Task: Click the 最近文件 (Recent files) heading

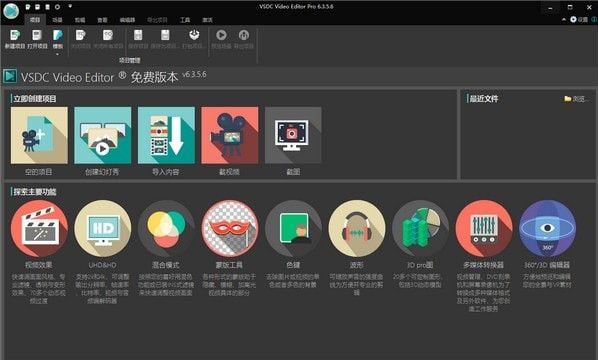Action: click(x=484, y=99)
